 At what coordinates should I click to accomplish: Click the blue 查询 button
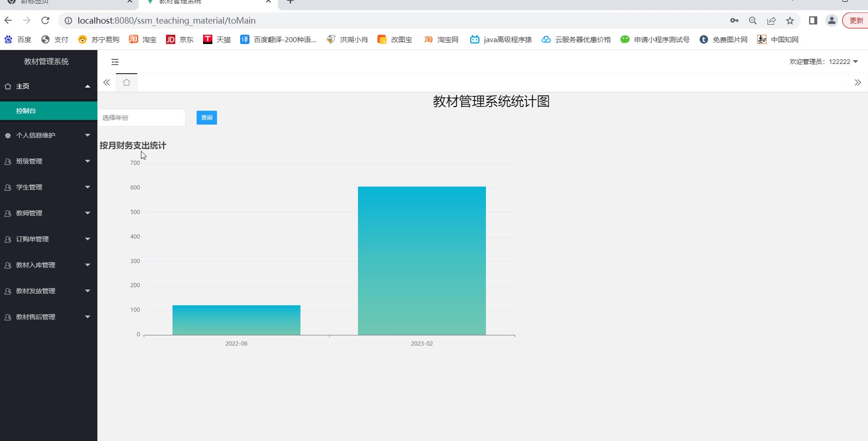tap(206, 118)
